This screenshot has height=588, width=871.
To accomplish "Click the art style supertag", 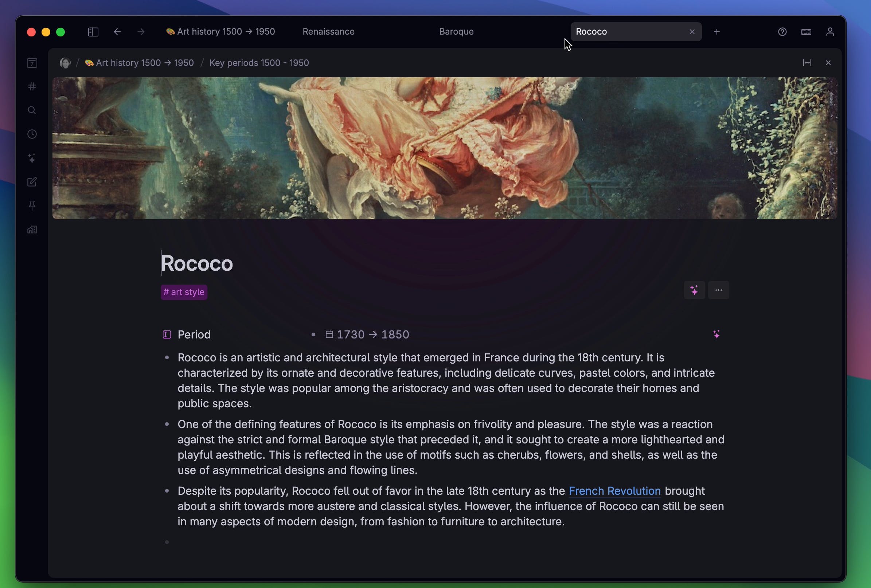I will (184, 292).
